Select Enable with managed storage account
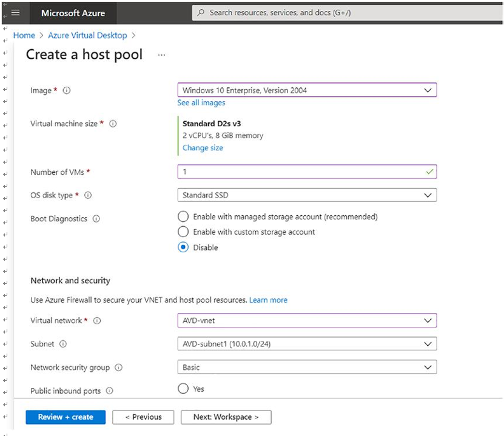This screenshot has height=436, width=504. coord(183,216)
